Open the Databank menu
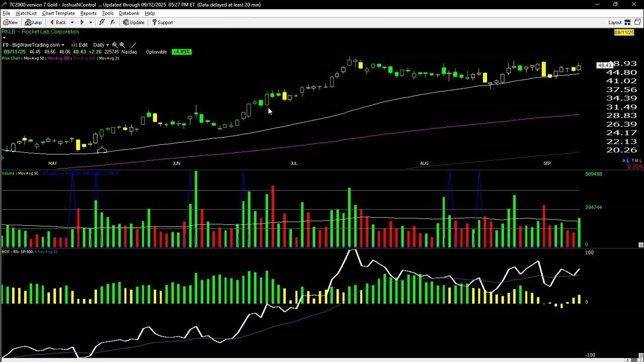This screenshot has height=362, width=644. click(x=129, y=13)
